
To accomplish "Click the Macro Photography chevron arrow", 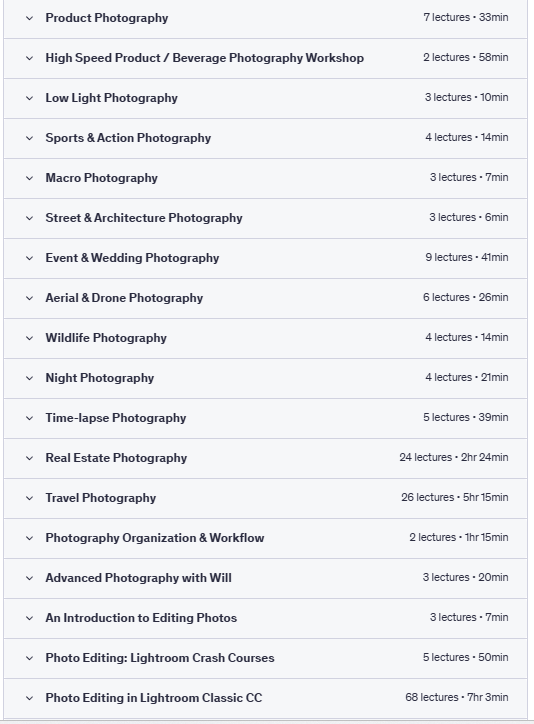I will tap(30, 178).
